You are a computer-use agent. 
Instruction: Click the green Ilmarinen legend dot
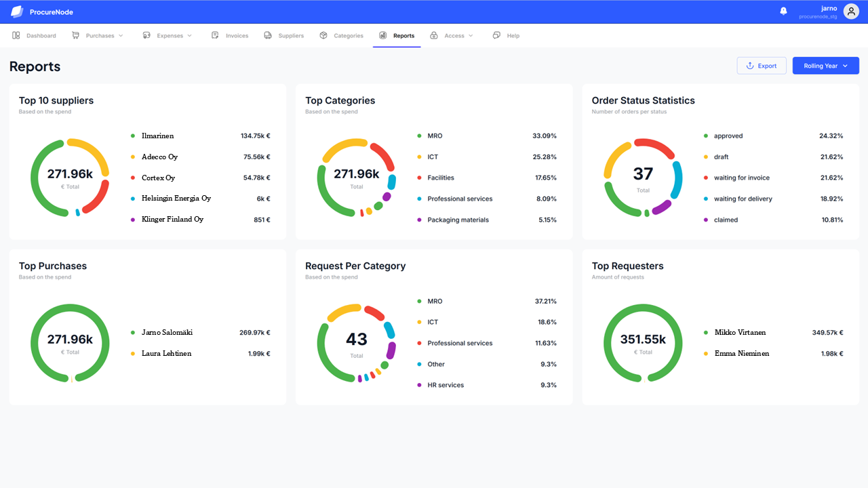133,136
